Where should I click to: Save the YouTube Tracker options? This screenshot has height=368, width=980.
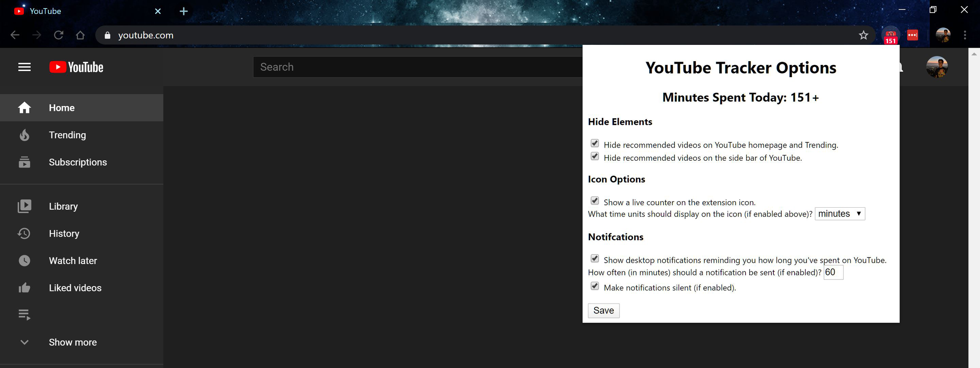[x=604, y=310]
